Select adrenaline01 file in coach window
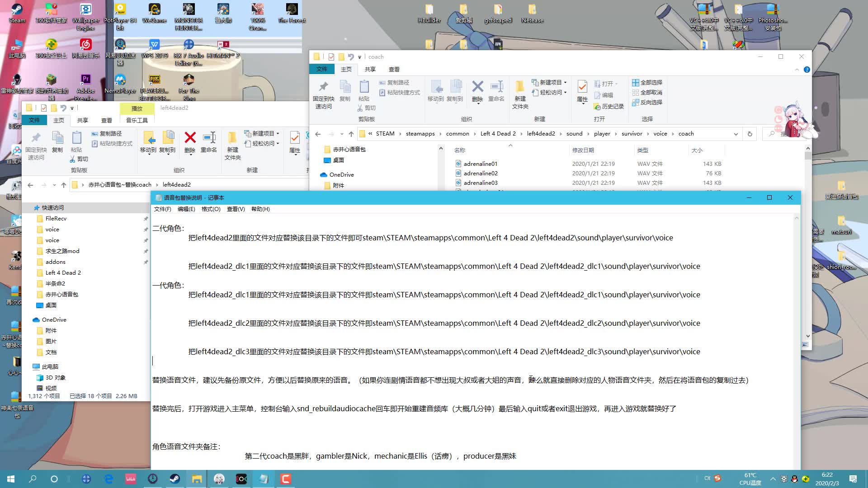 coord(481,164)
